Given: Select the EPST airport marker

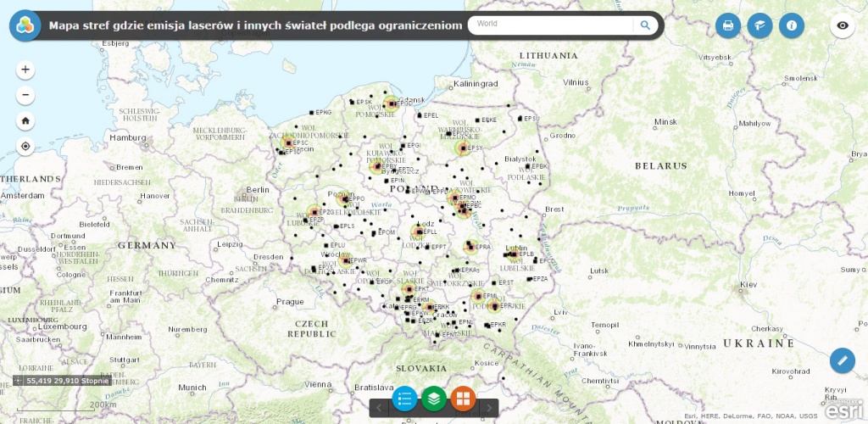Looking at the screenshot, I should coord(494,282).
